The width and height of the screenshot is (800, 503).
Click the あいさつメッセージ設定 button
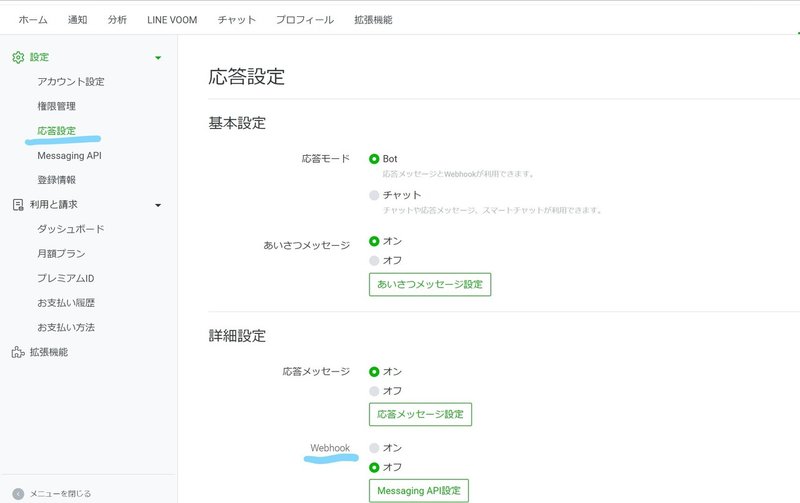430,285
